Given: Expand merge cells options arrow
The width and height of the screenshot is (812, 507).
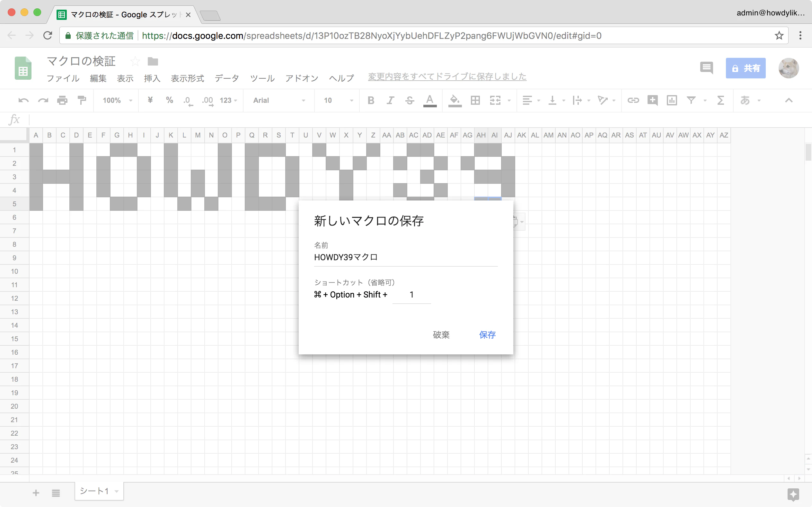Looking at the screenshot, I should (x=509, y=101).
